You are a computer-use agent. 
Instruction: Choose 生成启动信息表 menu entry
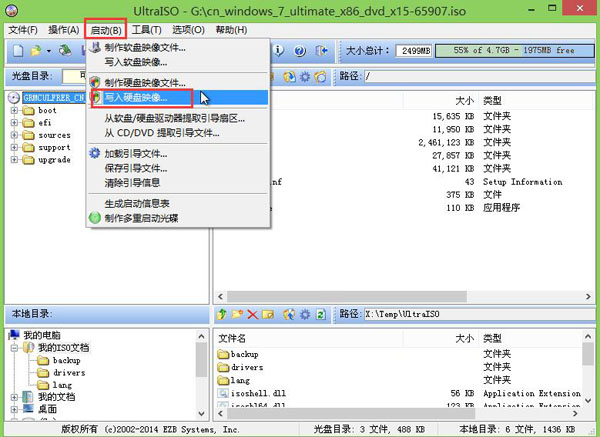pyautogui.click(x=178, y=203)
